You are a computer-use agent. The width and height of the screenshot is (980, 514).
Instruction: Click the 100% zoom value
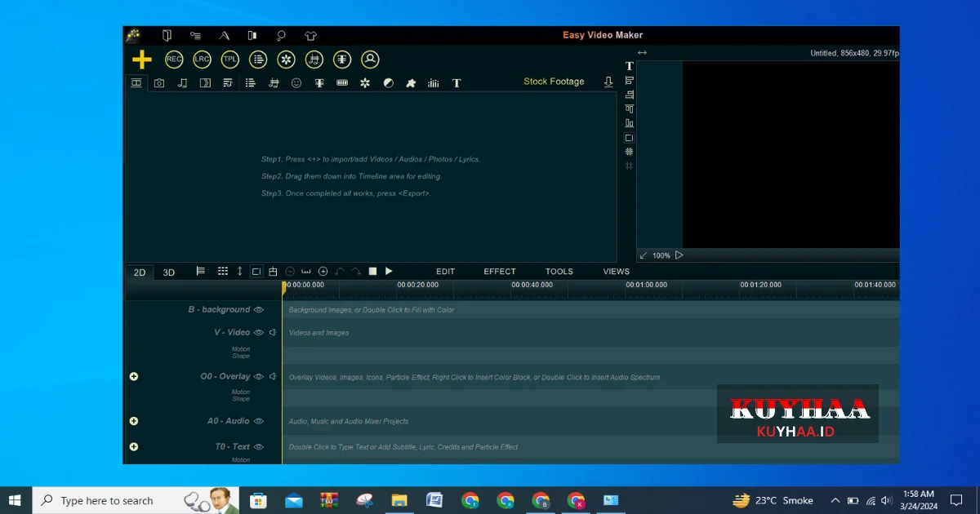coord(661,255)
